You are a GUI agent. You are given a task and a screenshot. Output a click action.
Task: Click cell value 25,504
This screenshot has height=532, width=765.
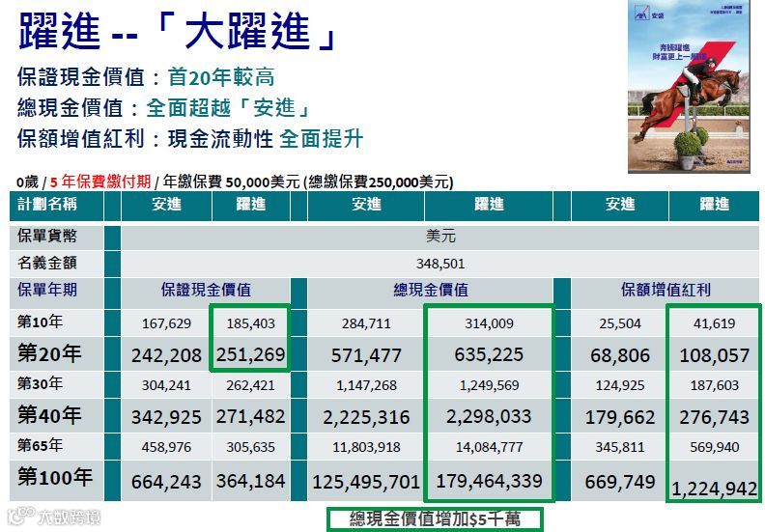[620, 323]
